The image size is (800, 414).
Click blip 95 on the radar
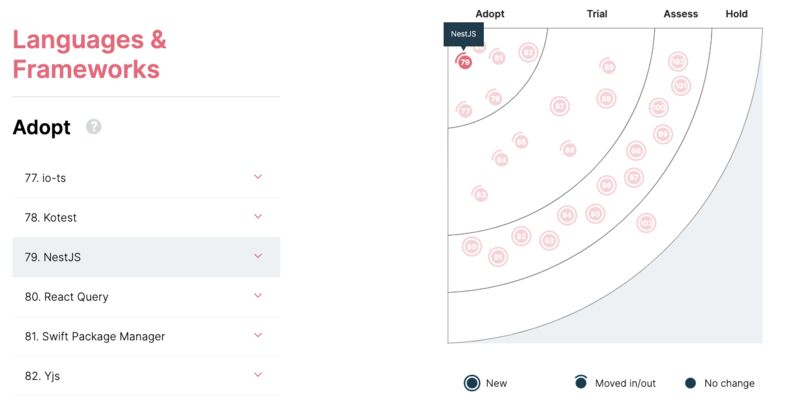pyautogui.click(x=595, y=213)
